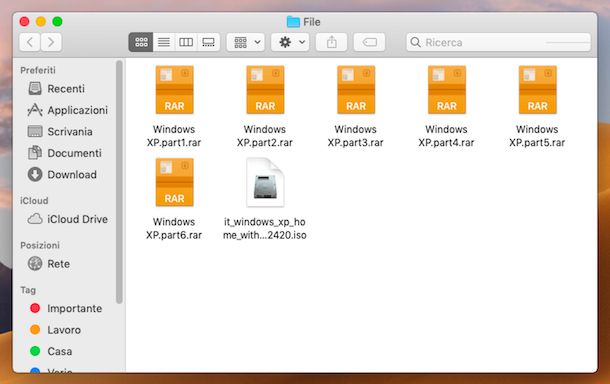Open iCloud Drive in the sidebar
The image size is (610, 384).
[68, 219]
